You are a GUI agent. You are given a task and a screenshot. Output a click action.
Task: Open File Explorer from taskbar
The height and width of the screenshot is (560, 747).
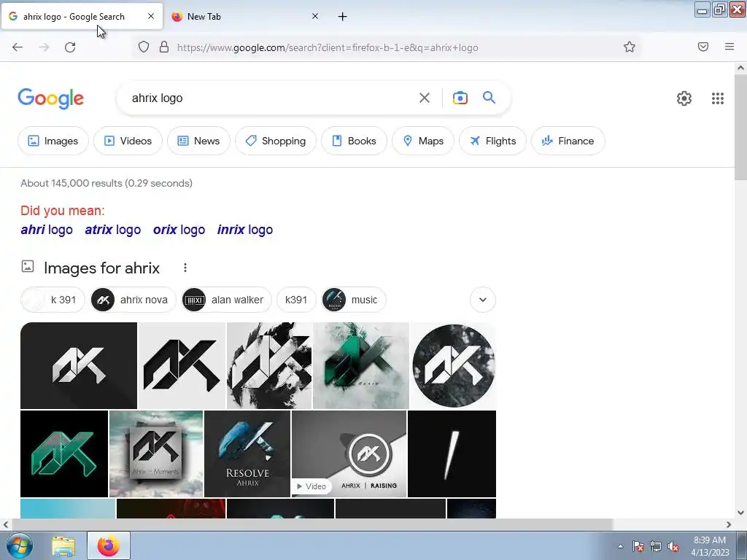point(63,545)
